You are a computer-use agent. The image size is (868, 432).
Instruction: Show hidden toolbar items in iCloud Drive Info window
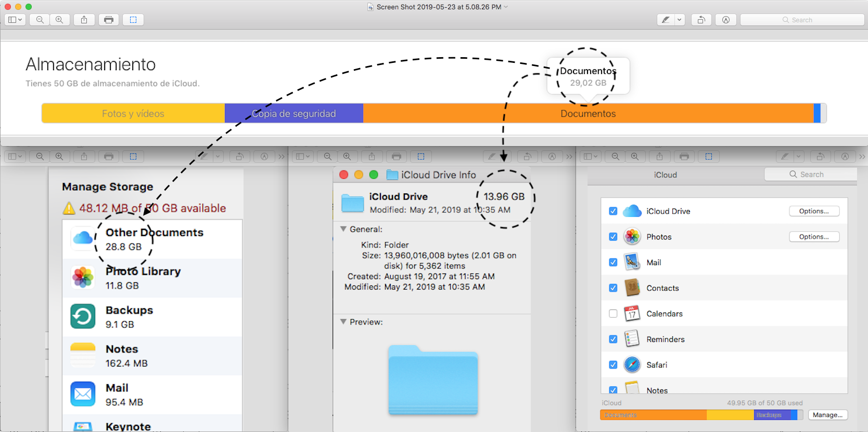tap(569, 156)
